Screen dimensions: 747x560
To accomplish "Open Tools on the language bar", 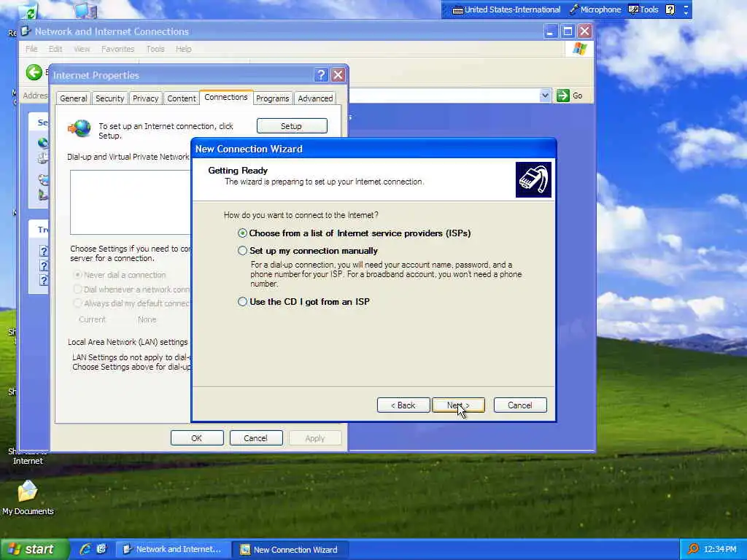I will [643, 9].
